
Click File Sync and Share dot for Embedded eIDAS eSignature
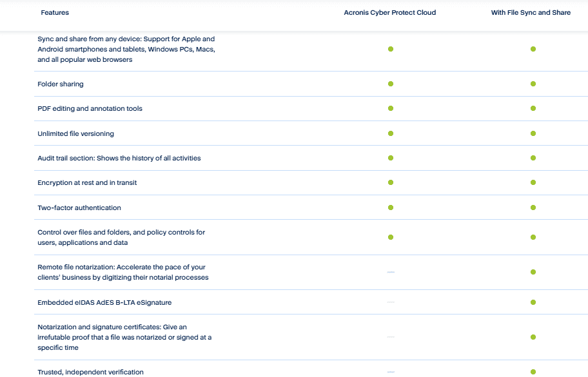coord(533,302)
